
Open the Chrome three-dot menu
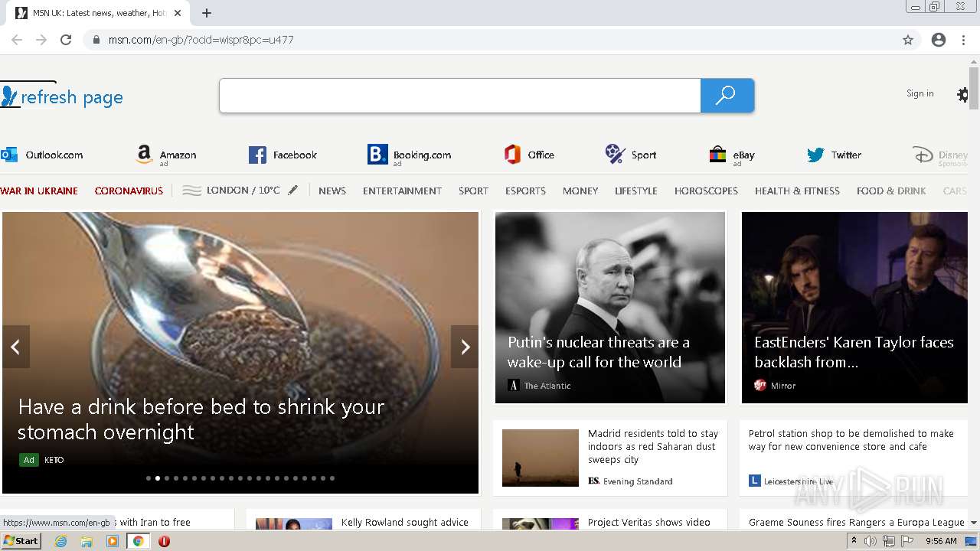963,40
